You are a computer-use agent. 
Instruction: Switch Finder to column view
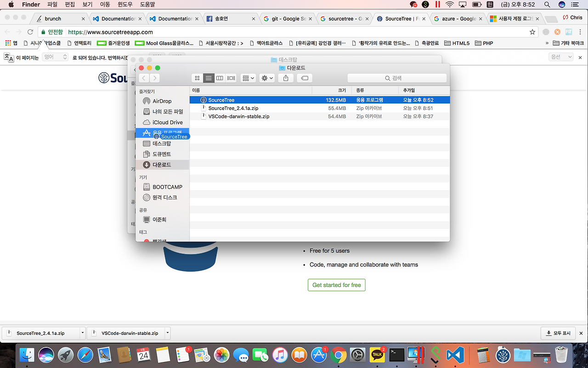coord(220,78)
